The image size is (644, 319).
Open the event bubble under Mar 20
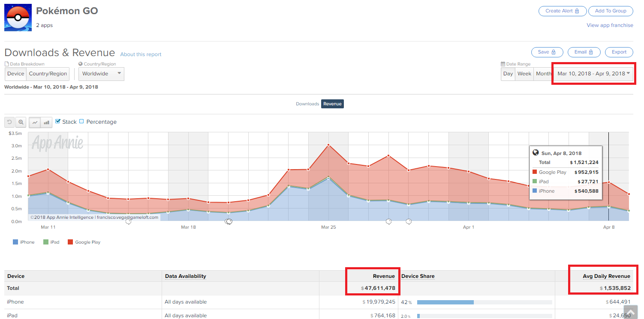pyautogui.click(x=229, y=221)
